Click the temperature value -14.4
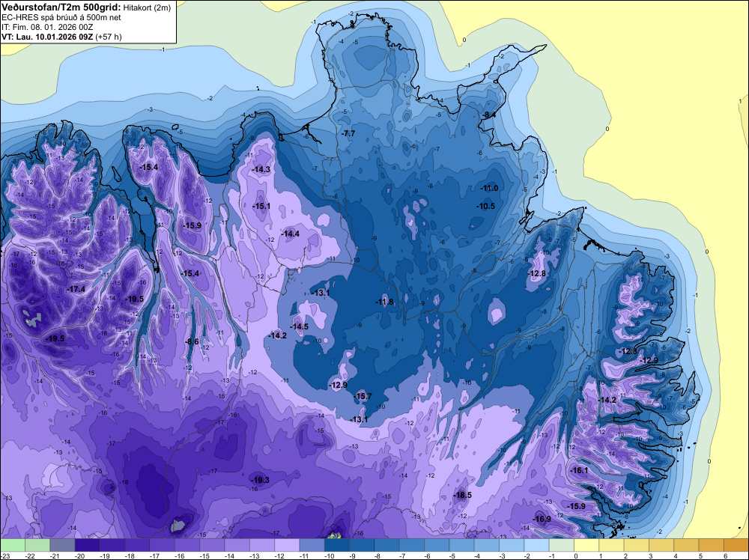This screenshot has height=560, width=749. tap(291, 234)
